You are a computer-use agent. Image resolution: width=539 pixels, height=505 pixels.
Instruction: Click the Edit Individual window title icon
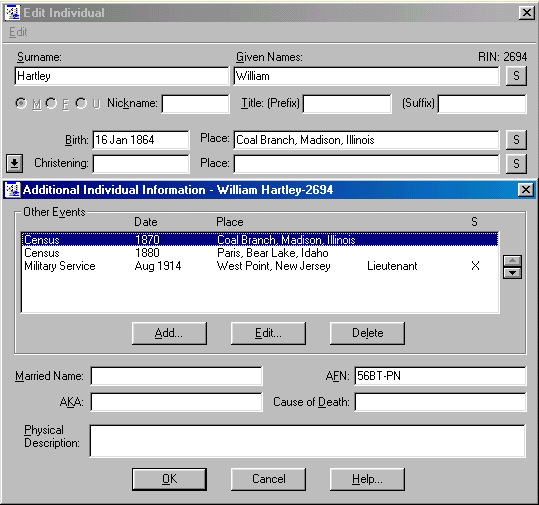[13, 13]
